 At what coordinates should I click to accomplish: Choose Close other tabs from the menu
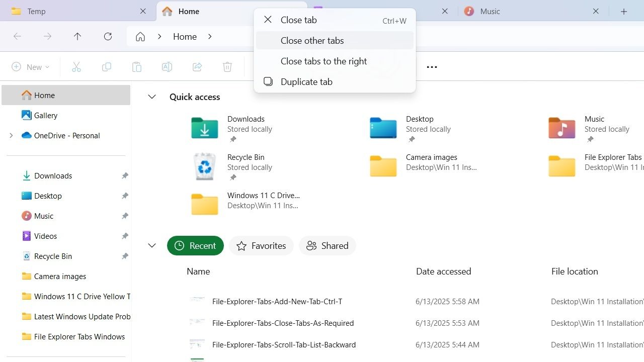tap(312, 40)
